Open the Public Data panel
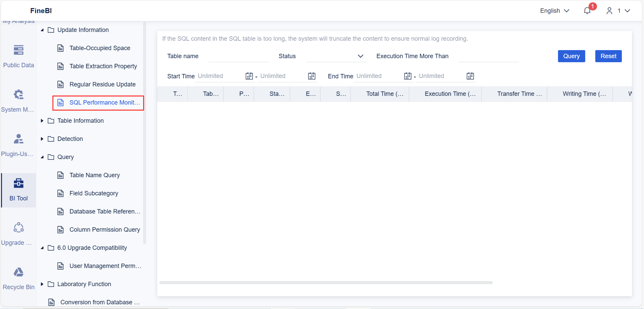Viewport: 644px width, 309px height. tap(18, 55)
